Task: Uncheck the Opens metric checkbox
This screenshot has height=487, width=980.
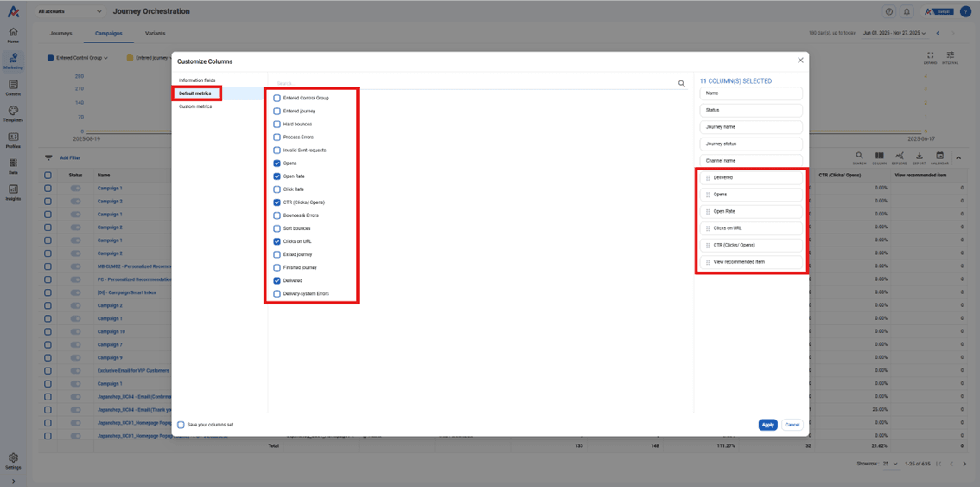Action: (x=277, y=163)
